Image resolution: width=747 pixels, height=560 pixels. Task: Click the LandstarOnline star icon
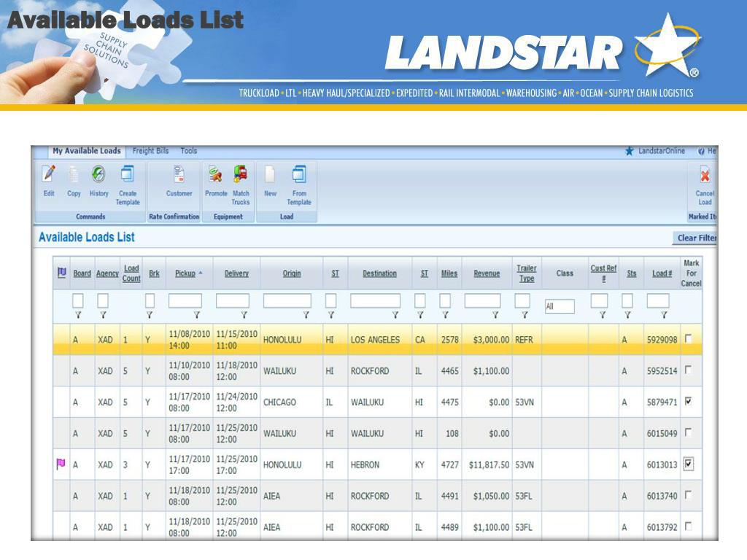pos(630,151)
